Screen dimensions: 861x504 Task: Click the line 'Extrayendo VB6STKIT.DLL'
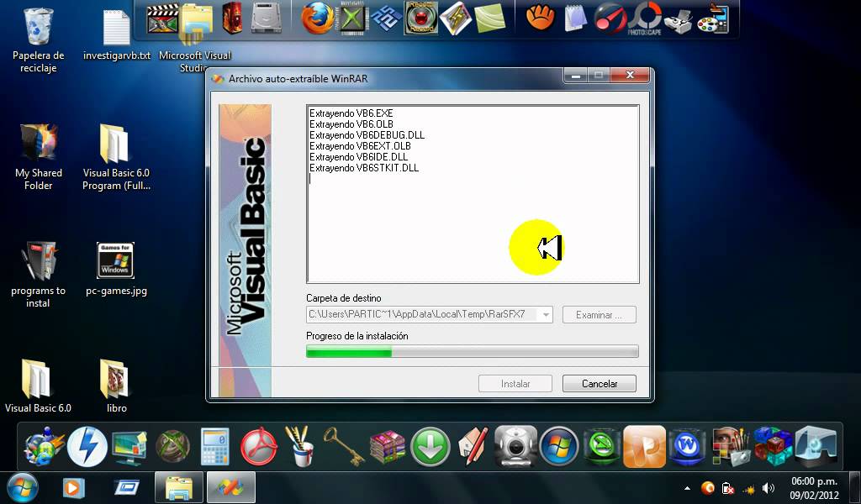[364, 168]
